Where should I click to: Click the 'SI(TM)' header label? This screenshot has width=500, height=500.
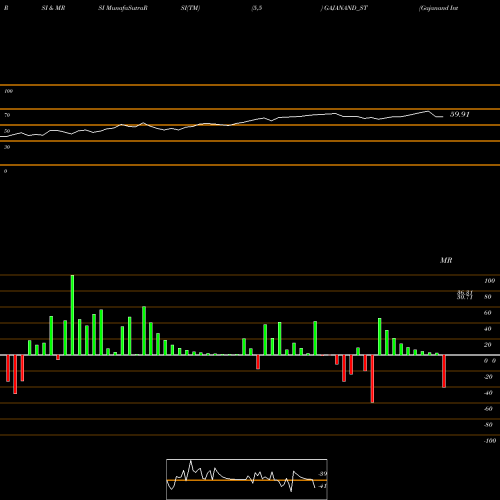pyautogui.click(x=190, y=8)
